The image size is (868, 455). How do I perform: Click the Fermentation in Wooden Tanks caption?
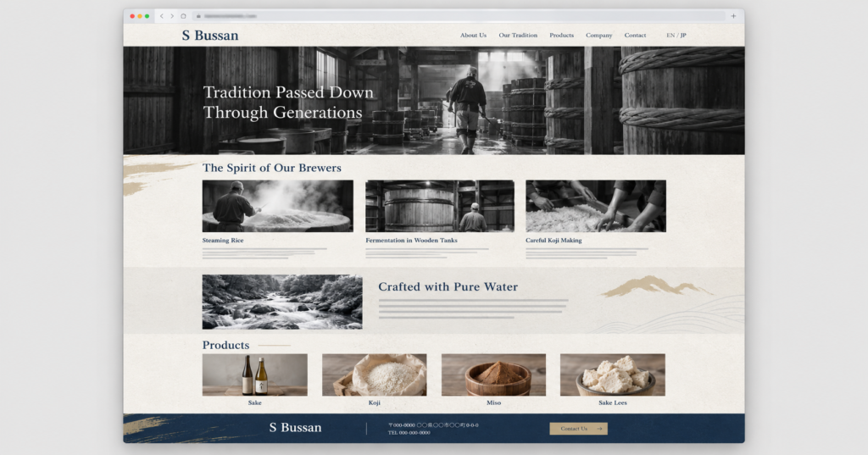[411, 241]
